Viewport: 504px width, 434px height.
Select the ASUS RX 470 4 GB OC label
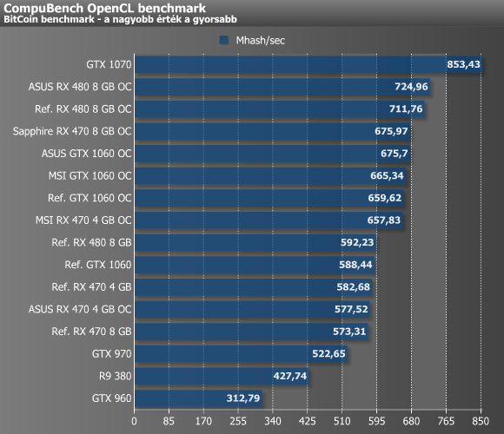point(80,309)
